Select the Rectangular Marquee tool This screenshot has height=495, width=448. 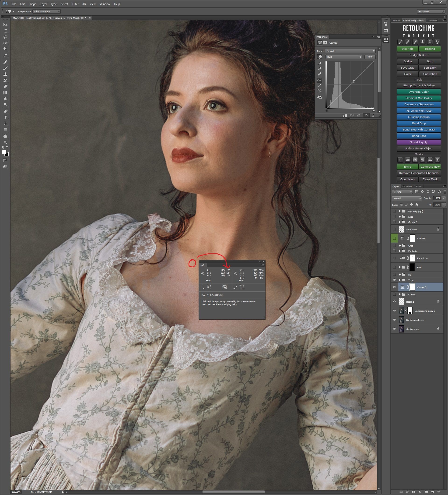click(5, 31)
